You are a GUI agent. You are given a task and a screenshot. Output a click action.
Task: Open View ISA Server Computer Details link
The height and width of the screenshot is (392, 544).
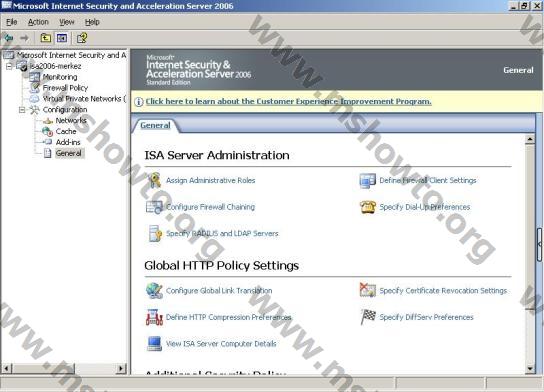pos(221,344)
